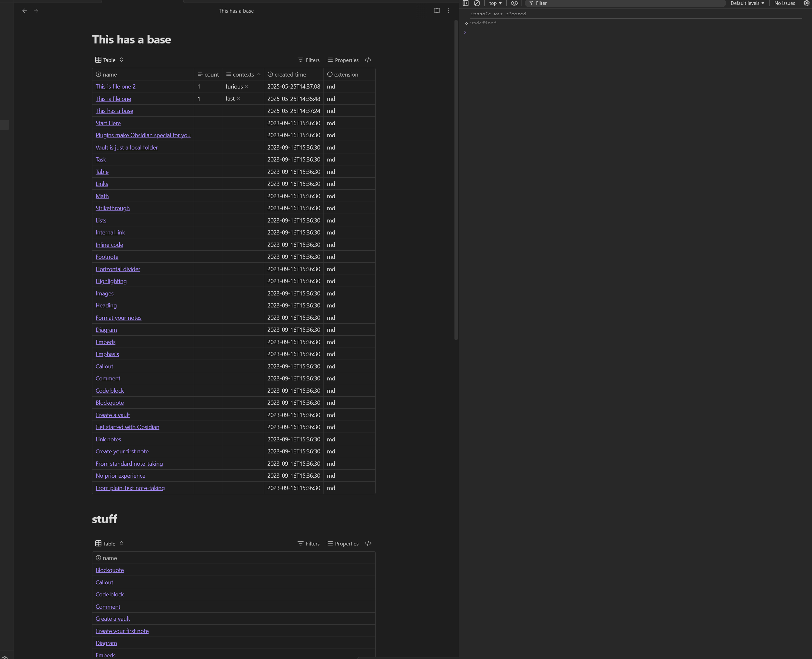
Task: Open the Highlighting note
Action: pyautogui.click(x=111, y=281)
